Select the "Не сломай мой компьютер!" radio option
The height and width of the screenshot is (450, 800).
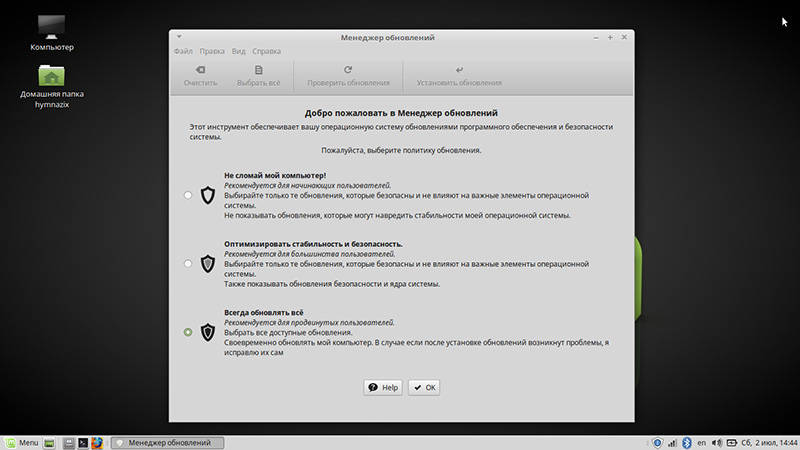[188, 195]
